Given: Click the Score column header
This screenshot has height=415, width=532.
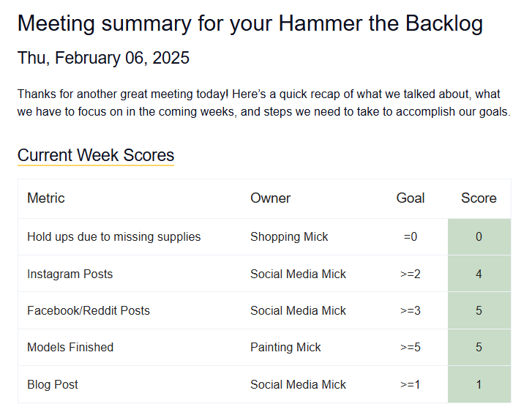Looking at the screenshot, I should (479, 198).
